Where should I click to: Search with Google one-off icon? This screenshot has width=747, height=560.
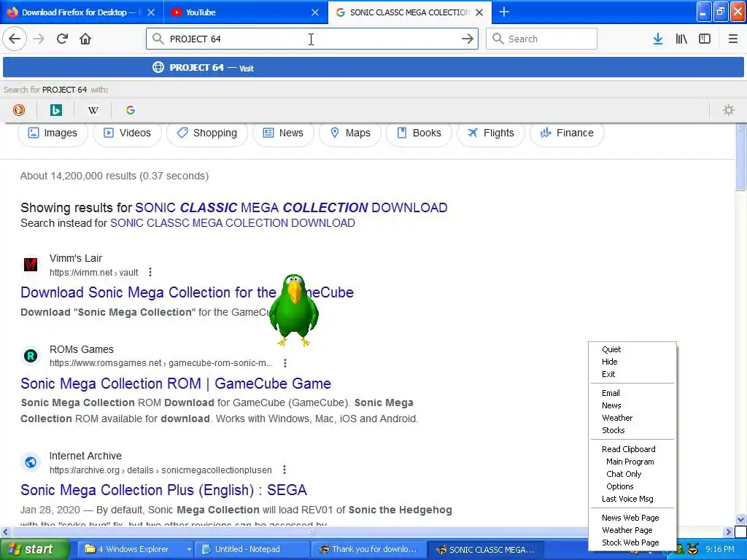pos(130,110)
